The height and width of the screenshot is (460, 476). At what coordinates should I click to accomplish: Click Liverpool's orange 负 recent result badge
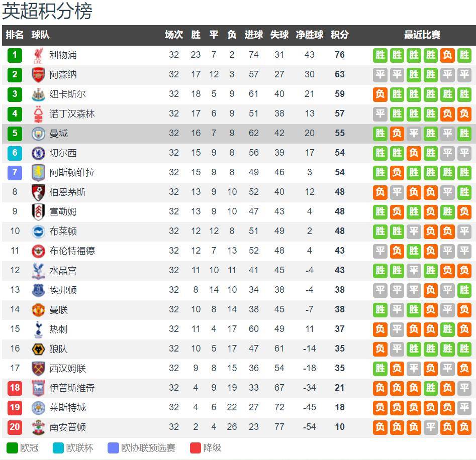pos(447,55)
